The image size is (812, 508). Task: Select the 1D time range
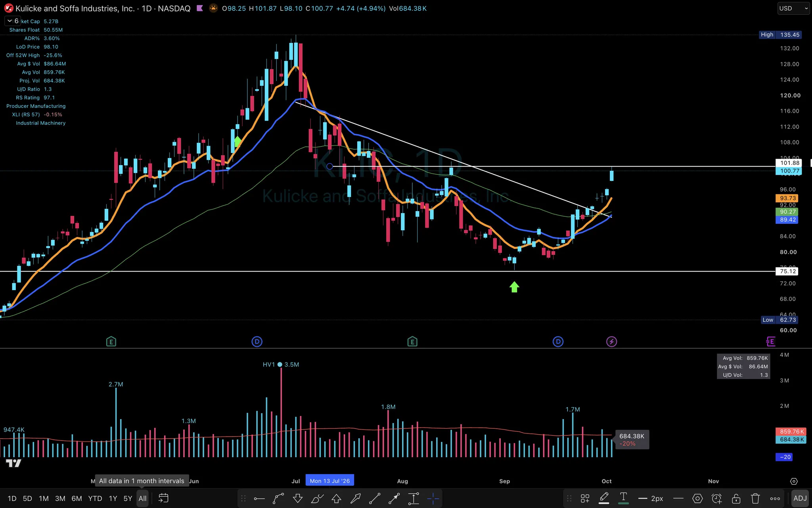coord(12,498)
